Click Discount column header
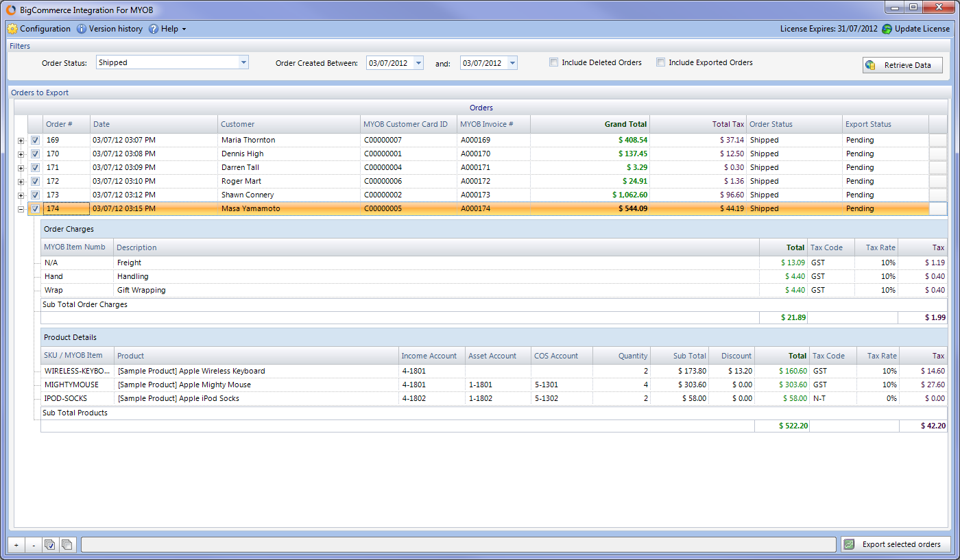Image resolution: width=960 pixels, height=560 pixels. (x=732, y=356)
